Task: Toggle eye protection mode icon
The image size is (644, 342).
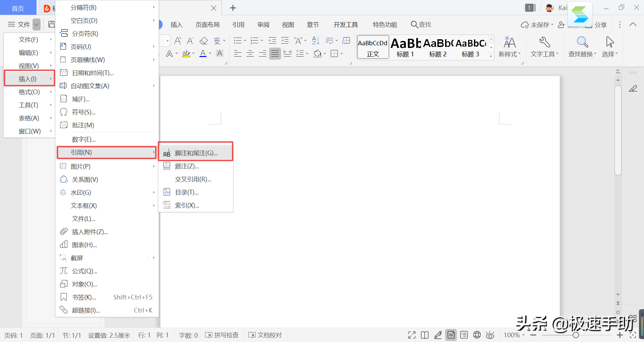Action: click(x=490, y=335)
